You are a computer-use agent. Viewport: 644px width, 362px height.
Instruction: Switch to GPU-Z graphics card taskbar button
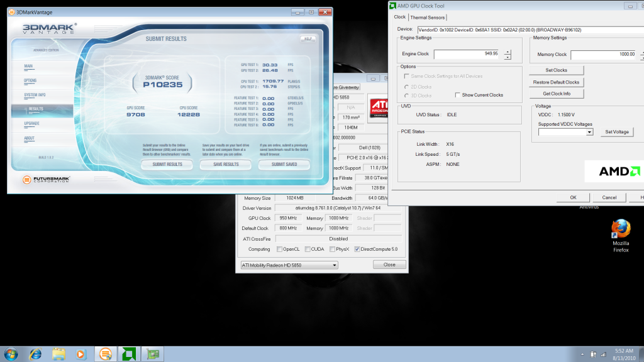[x=153, y=354]
